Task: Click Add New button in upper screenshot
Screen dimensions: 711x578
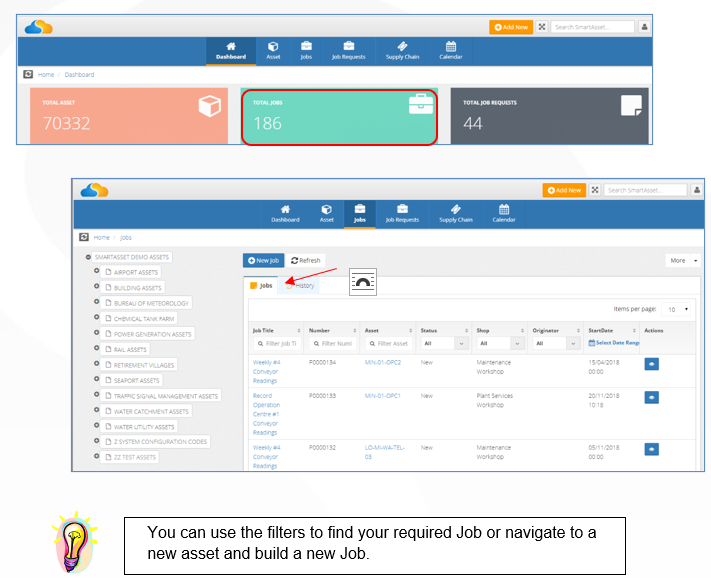Action: pyautogui.click(x=511, y=27)
